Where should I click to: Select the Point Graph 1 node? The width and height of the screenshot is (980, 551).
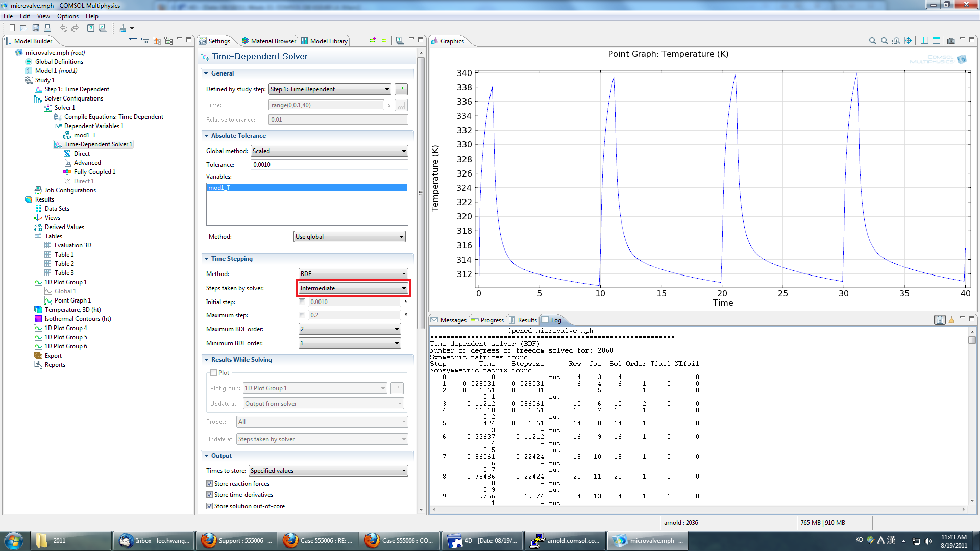(72, 300)
